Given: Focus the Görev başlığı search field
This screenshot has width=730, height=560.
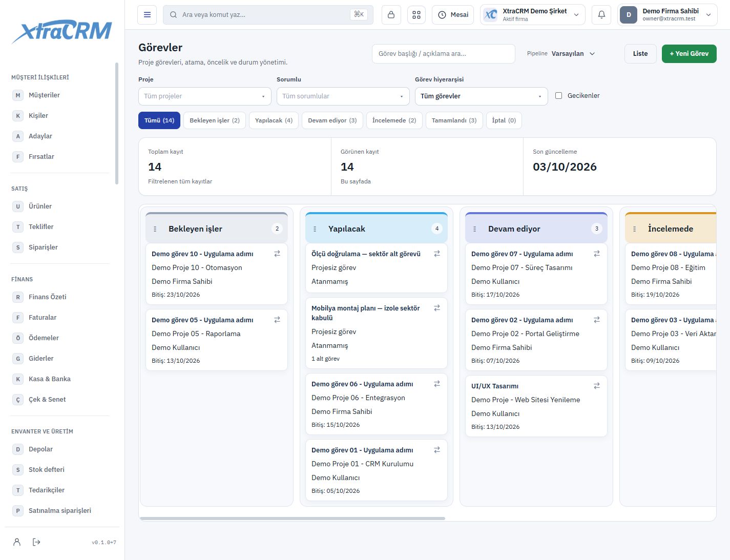Looking at the screenshot, I should click(x=444, y=54).
